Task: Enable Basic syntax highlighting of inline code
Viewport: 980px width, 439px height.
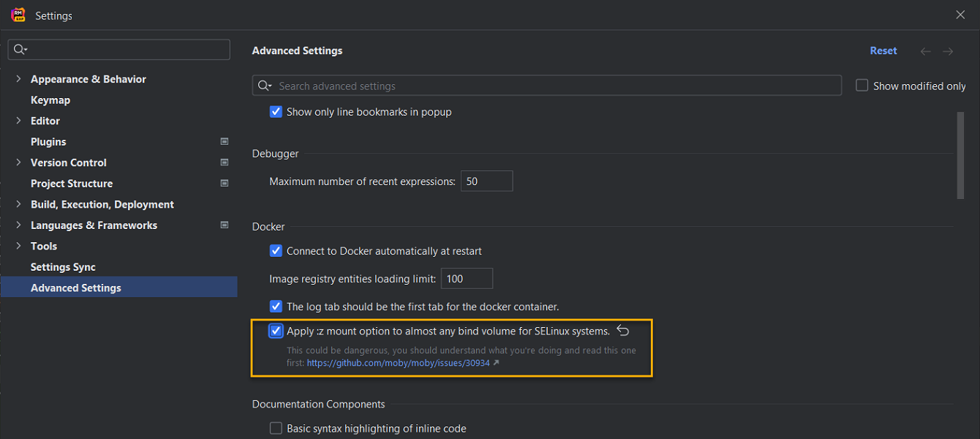Action: (276, 428)
